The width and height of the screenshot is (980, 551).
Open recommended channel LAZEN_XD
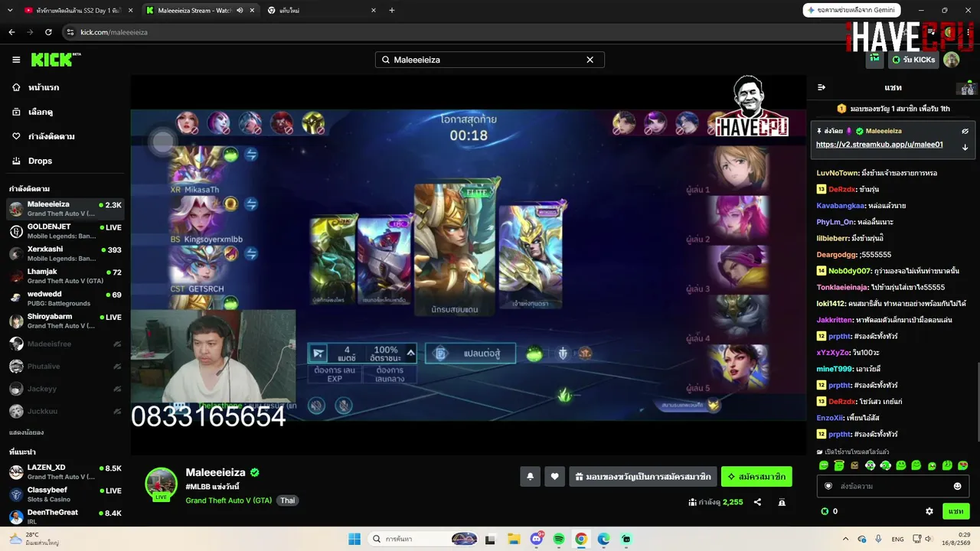pos(64,471)
